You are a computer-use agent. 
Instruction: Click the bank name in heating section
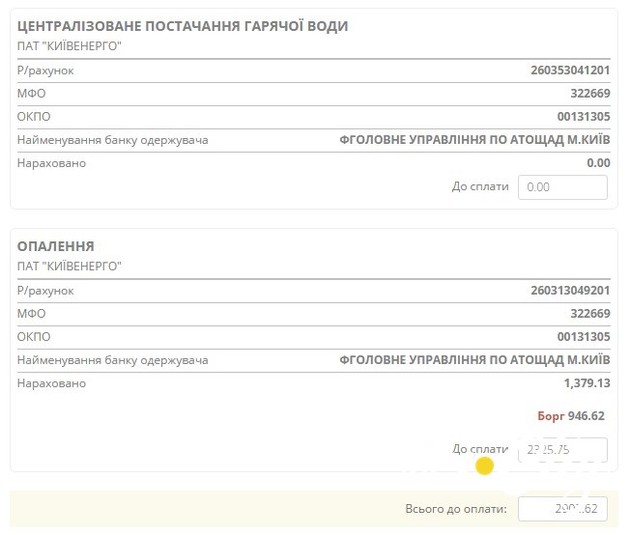[475, 360]
